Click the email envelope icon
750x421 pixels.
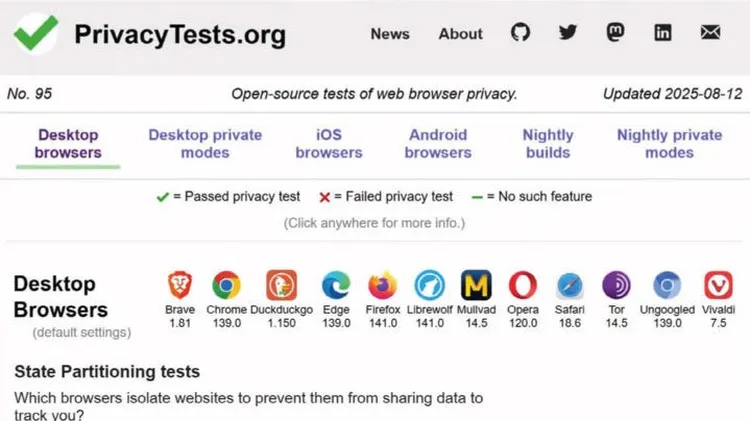tap(710, 33)
